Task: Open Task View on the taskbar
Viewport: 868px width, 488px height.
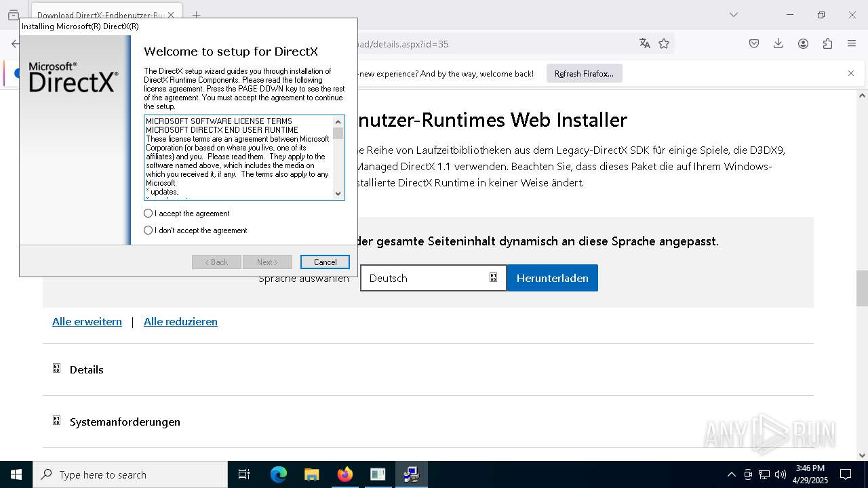Action: coord(244,474)
